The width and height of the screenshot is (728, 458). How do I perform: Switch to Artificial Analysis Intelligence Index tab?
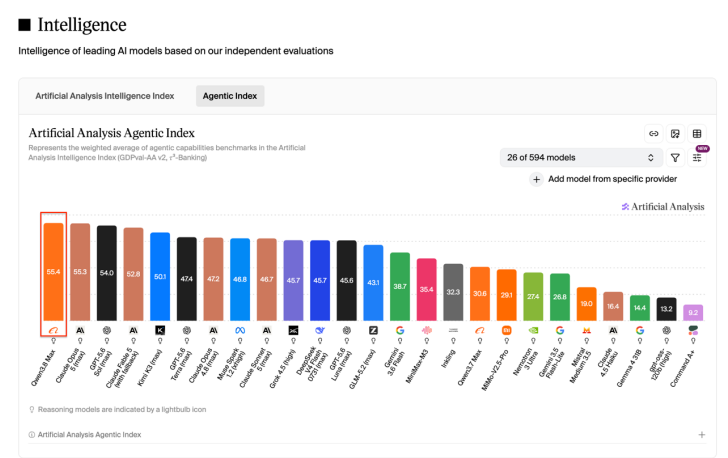point(105,96)
